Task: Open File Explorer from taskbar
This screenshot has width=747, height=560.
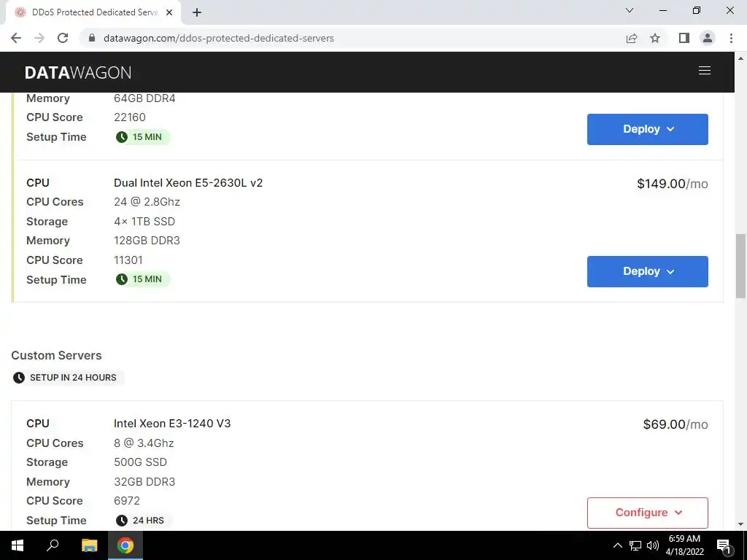Action: pos(89,545)
